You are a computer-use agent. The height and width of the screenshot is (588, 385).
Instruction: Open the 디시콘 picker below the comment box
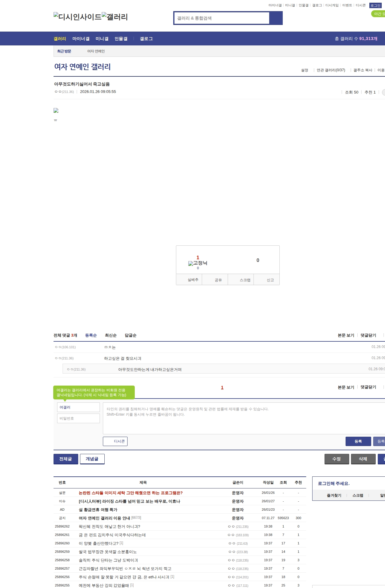click(115, 441)
